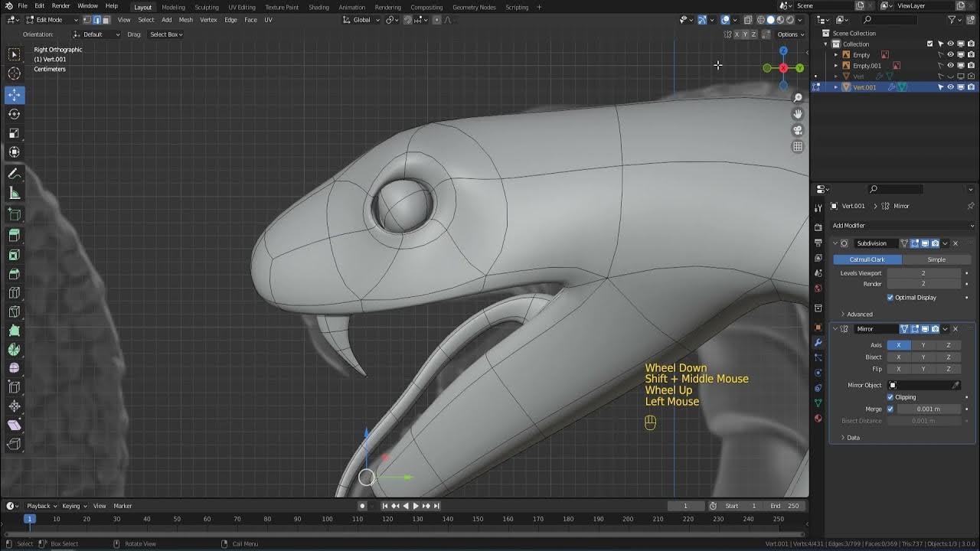Switch to the Sculpting workspace tab
Image resolution: width=980 pixels, height=551 pixels.
coord(207,7)
